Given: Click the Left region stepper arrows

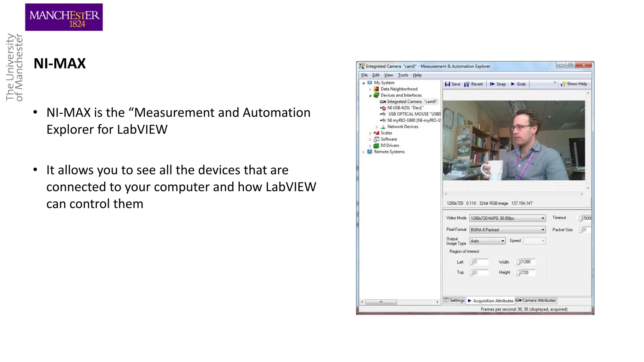Looking at the screenshot, I should click(471, 262).
